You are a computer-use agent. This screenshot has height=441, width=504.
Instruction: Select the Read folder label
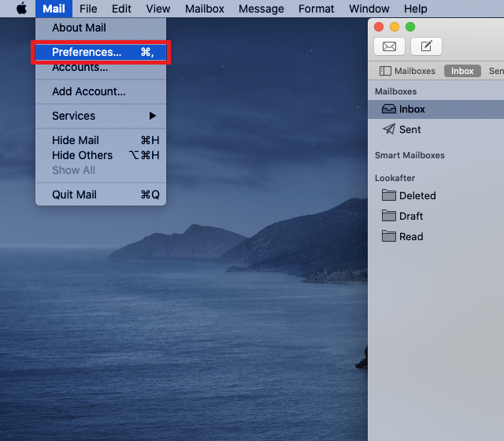(411, 236)
